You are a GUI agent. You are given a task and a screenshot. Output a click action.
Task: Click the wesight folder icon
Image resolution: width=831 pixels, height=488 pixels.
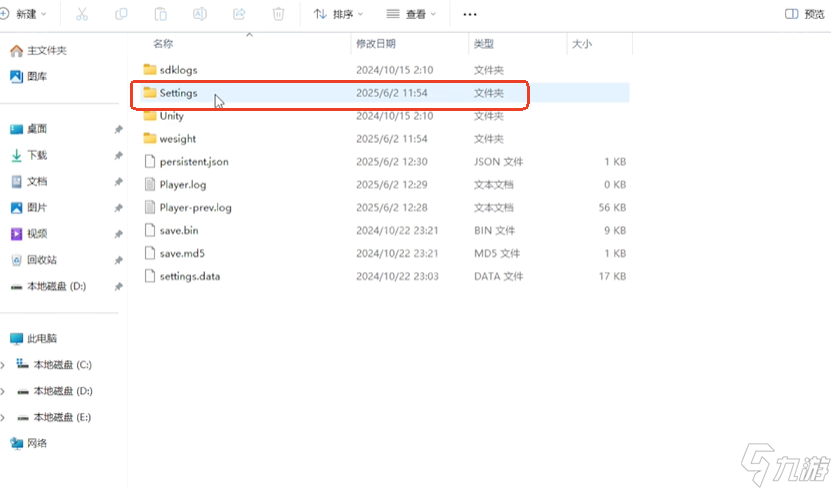150,138
